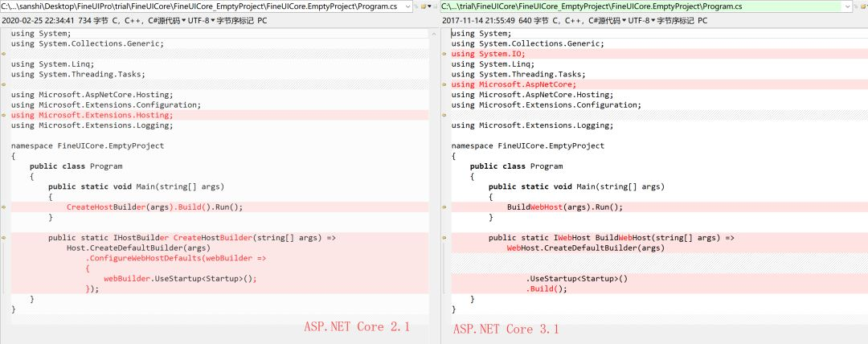Click left pane 'webBuilder.UseStartup<Startup>();' line
This screenshot has height=344, width=868.
point(181,279)
